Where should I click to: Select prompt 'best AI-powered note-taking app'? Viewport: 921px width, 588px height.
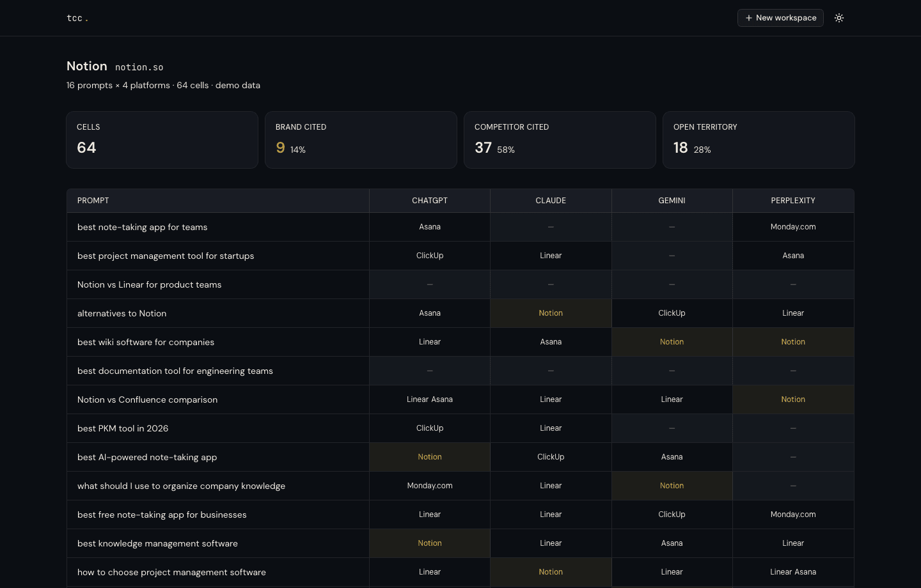pos(218,457)
